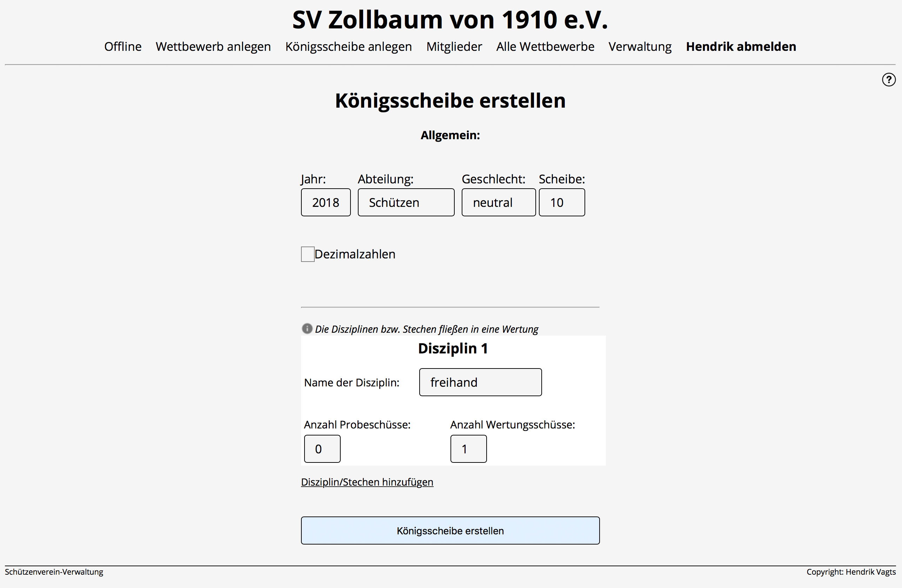Enable the Dezimalzahlen checkbox

pos(307,254)
